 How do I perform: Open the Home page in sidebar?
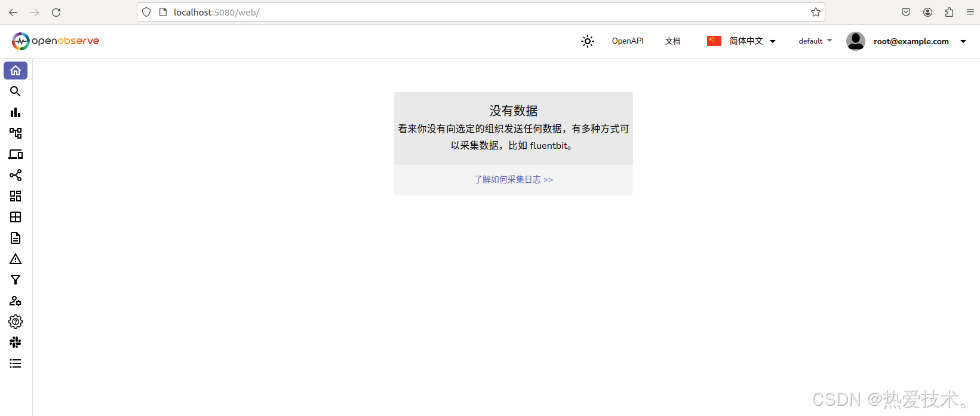coord(16,71)
